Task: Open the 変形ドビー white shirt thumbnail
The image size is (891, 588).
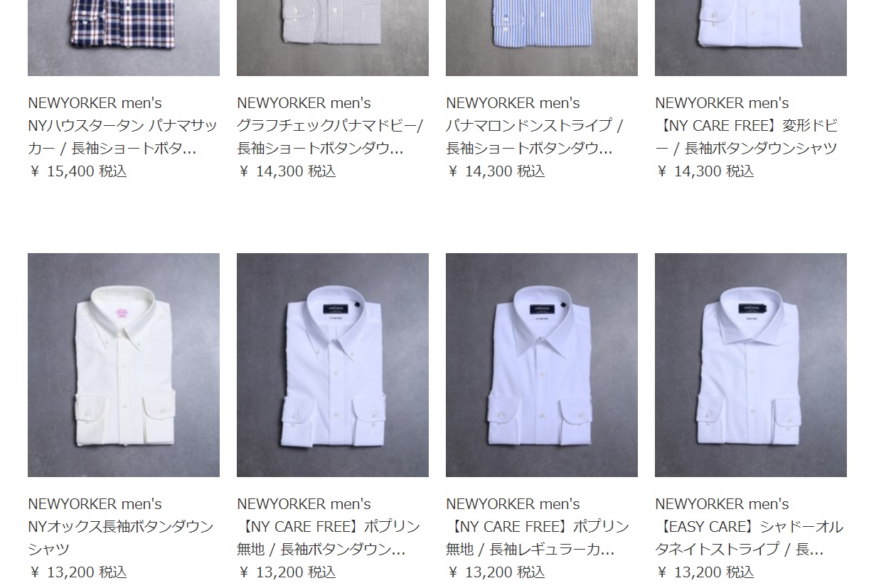Action: coord(751,38)
